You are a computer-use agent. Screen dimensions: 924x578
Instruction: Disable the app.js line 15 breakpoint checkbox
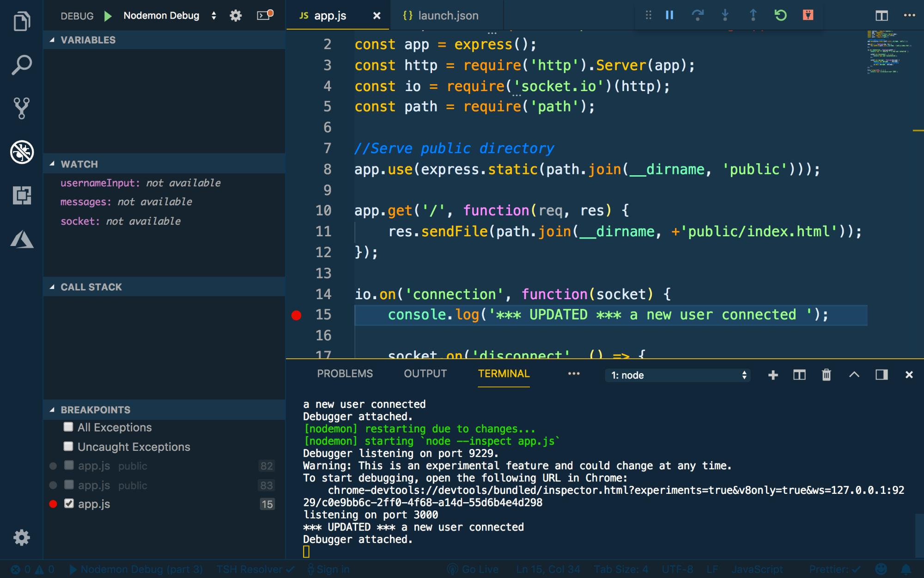[x=69, y=504]
